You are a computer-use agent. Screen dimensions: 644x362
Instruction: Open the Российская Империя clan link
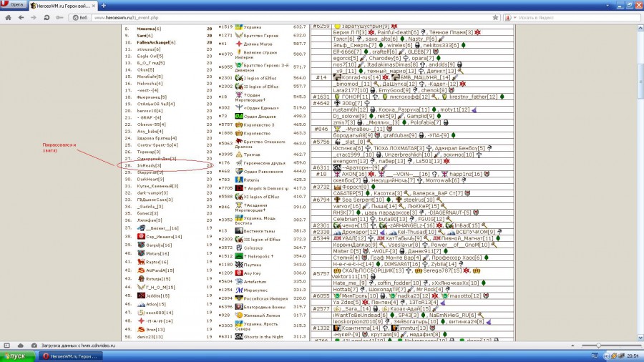pos(265,298)
